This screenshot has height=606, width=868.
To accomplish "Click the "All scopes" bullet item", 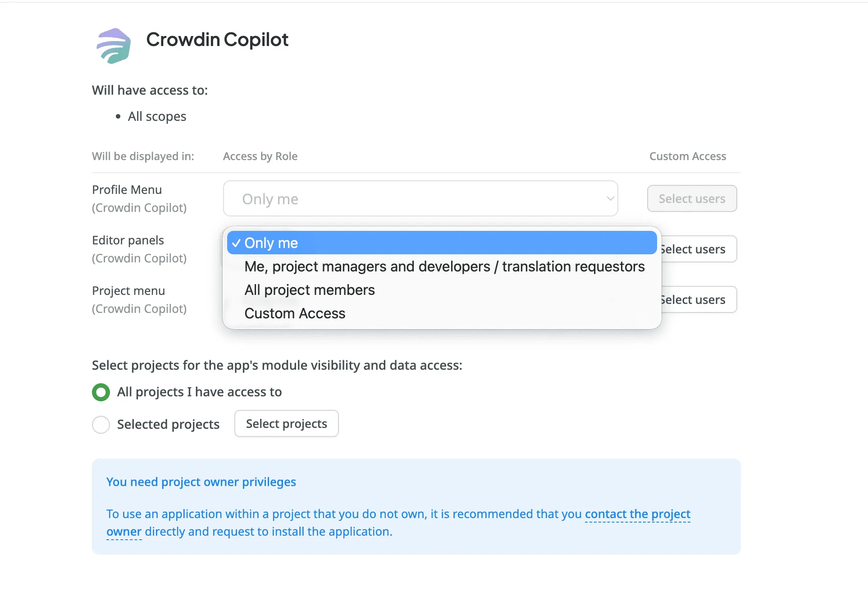I will coord(157,116).
